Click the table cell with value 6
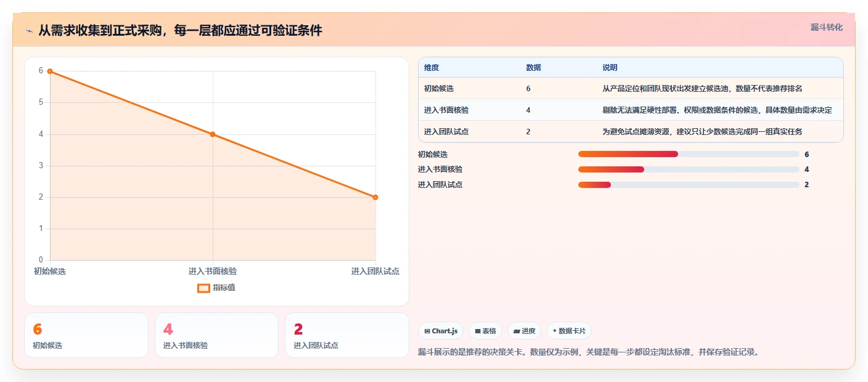This screenshot has width=868, height=382. click(x=528, y=89)
